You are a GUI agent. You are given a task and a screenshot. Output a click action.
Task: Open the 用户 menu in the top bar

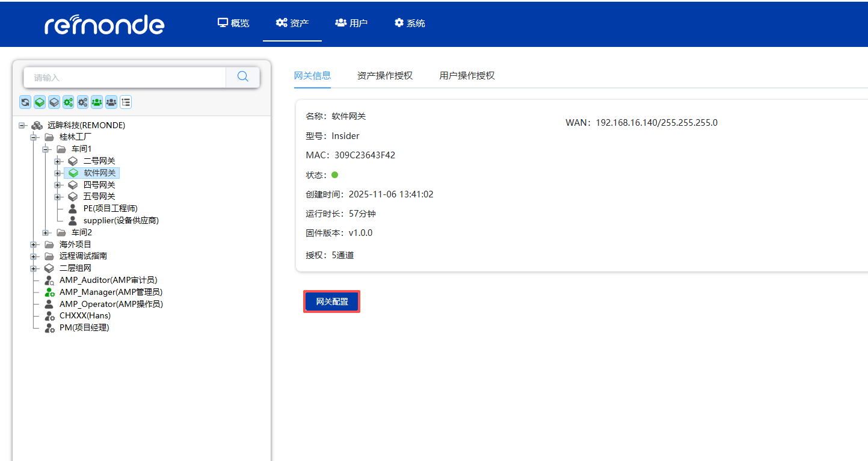[x=351, y=23]
